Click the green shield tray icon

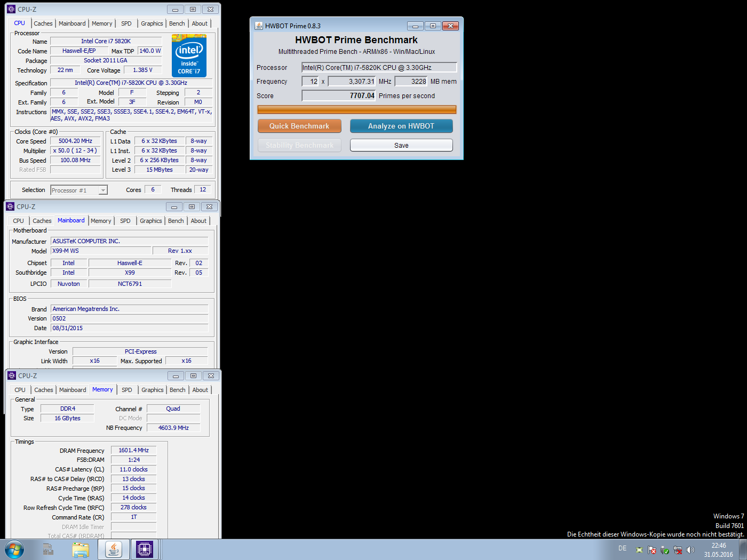click(x=665, y=550)
